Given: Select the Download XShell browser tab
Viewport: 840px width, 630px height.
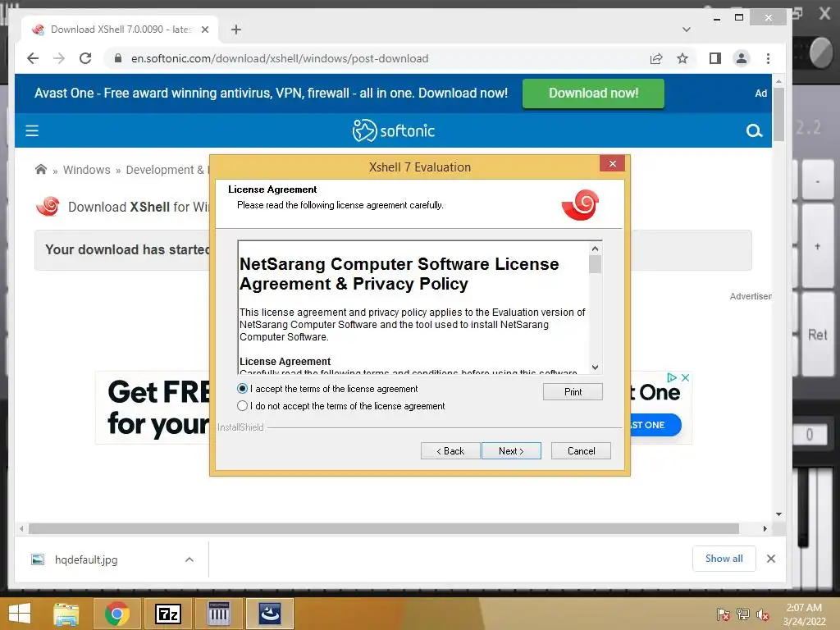Looking at the screenshot, I should pos(121,30).
